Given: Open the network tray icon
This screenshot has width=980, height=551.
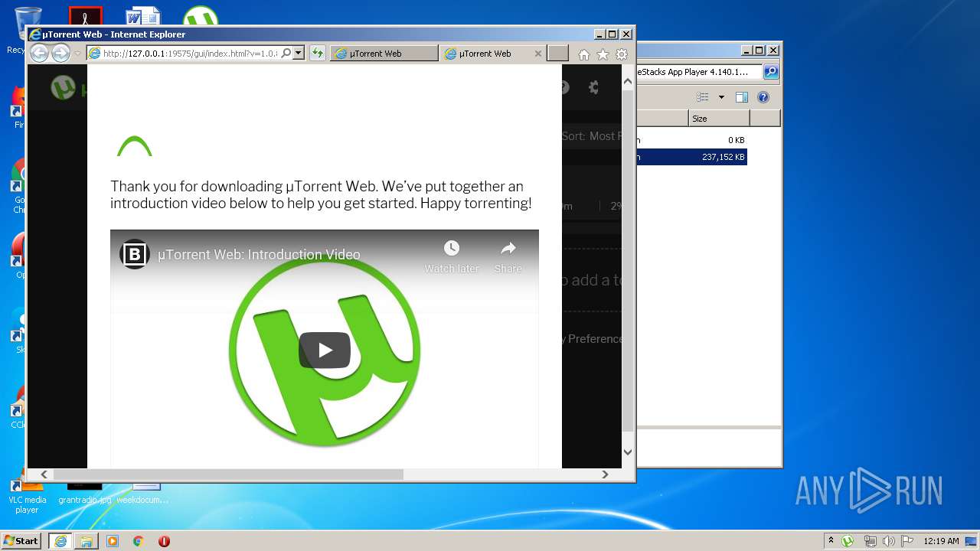Looking at the screenshot, I should [x=870, y=541].
